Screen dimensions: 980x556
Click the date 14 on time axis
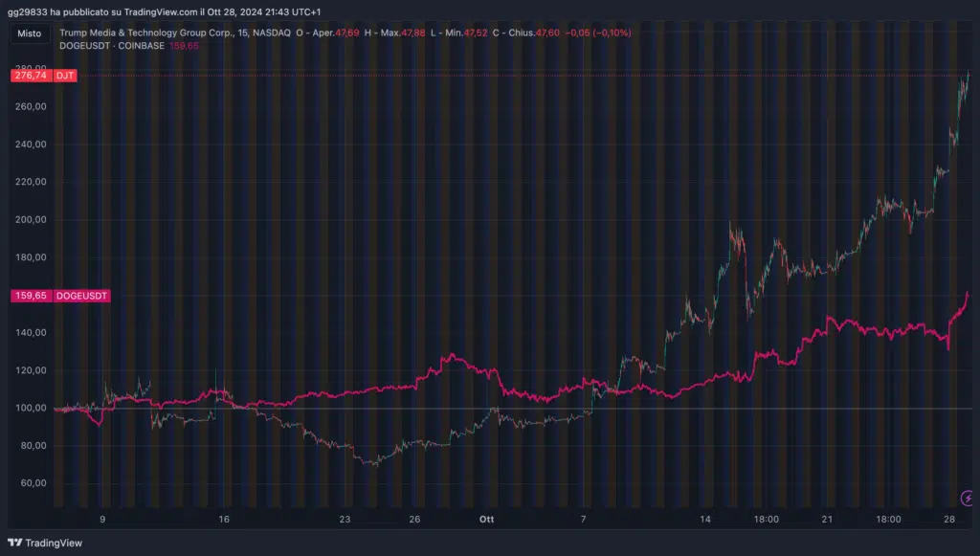coord(705,519)
